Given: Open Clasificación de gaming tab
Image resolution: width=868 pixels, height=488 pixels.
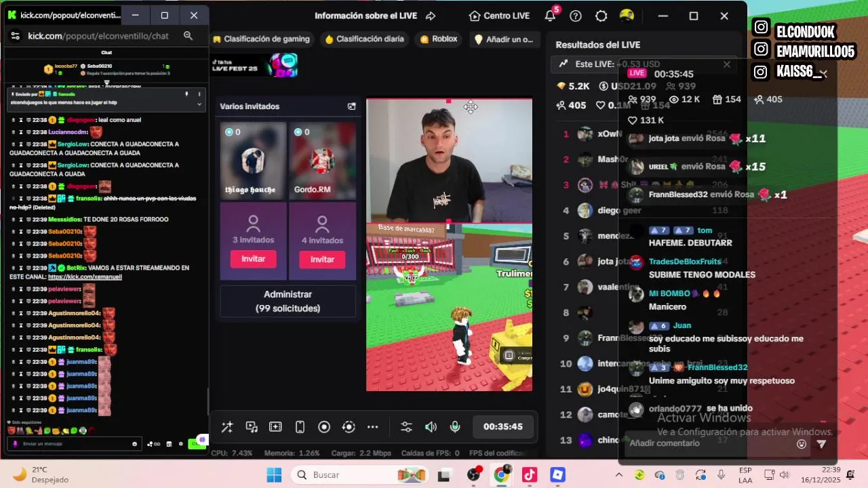Looking at the screenshot, I should tap(261, 39).
